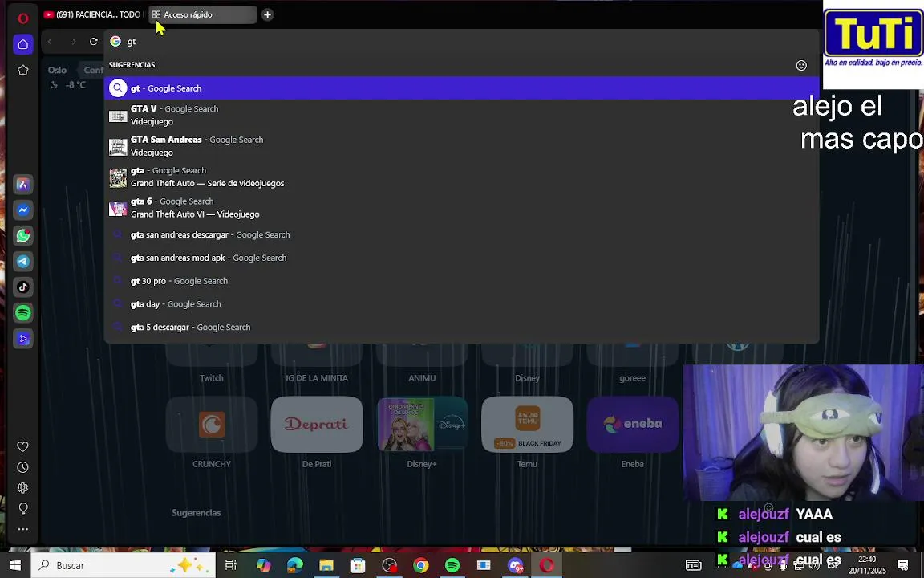Open the Disney+ speed dial tile
Image resolution: width=924 pixels, height=578 pixels.
(422, 424)
